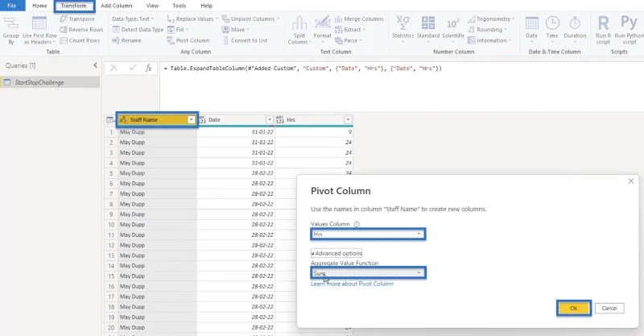The height and width of the screenshot is (336, 644).
Task: Select the Hrs column header
Action: (x=314, y=120)
